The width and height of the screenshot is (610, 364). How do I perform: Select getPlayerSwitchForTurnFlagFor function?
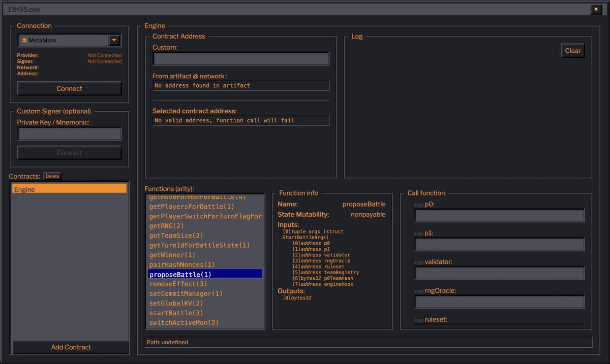tap(205, 216)
